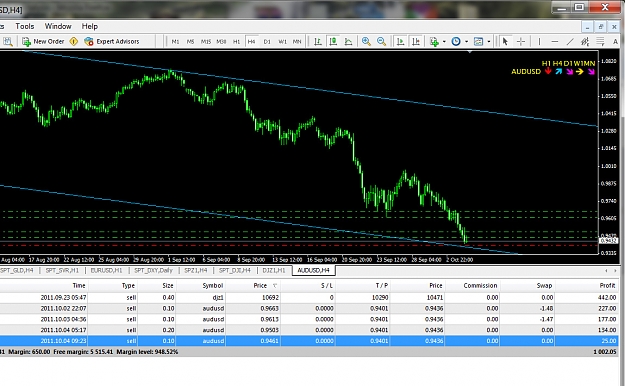This screenshot has width=625, height=386.
Task: Sort orders by the Time column header
Action: coord(79,286)
